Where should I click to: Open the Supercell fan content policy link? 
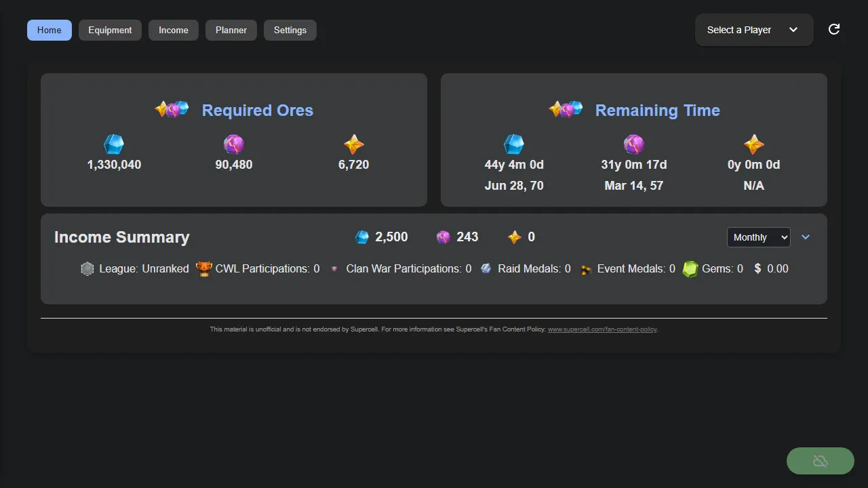602,329
